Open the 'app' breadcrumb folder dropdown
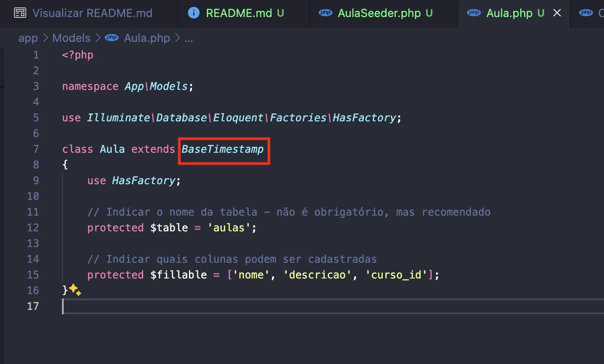This screenshot has width=604, height=364. click(x=28, y=38)
